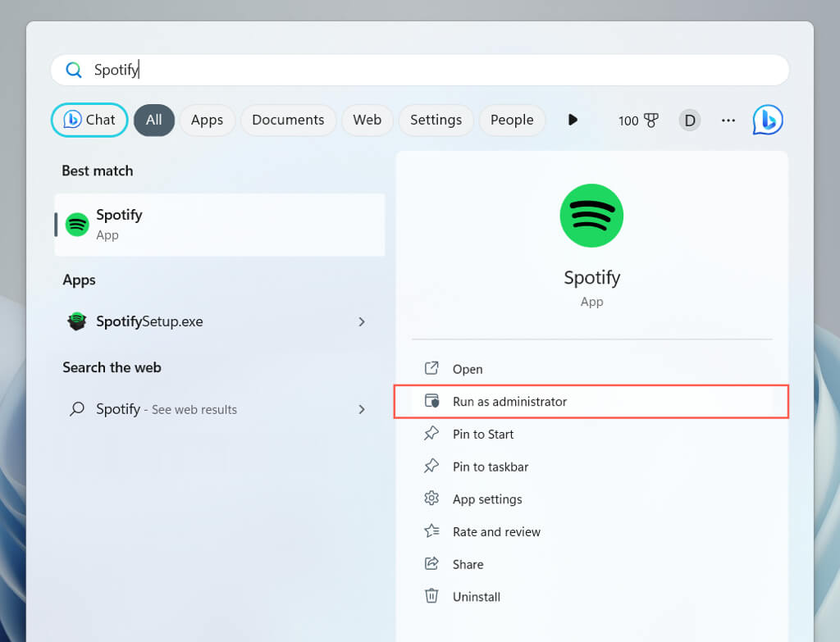Image resolution: width=840 pixels, height=642 pixels.
Task: Click the web search magnifier icon beside Spotify
Action: (x=77, y=409)
